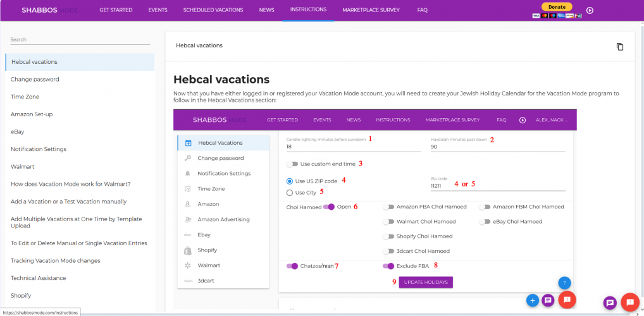The height and width of the screenshot is (316, 644).
Task: Click the copy icon beside Hebcal vacations header
Action: pyautogui.click(x=620, y=46)
